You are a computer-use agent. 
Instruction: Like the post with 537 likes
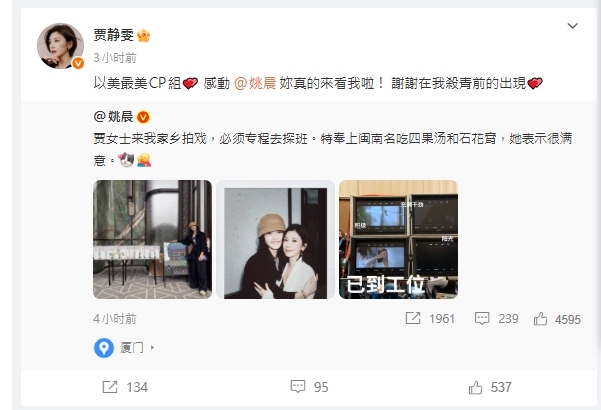(x=476, y=387)
